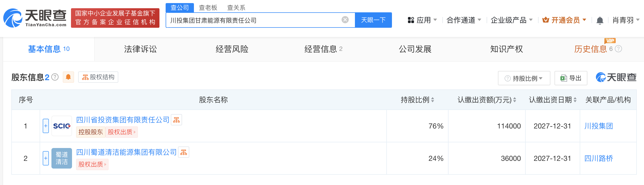
Task: Open the 开通会员 membership dropdown
Action: pyautogui.click(x=564, y=20)
